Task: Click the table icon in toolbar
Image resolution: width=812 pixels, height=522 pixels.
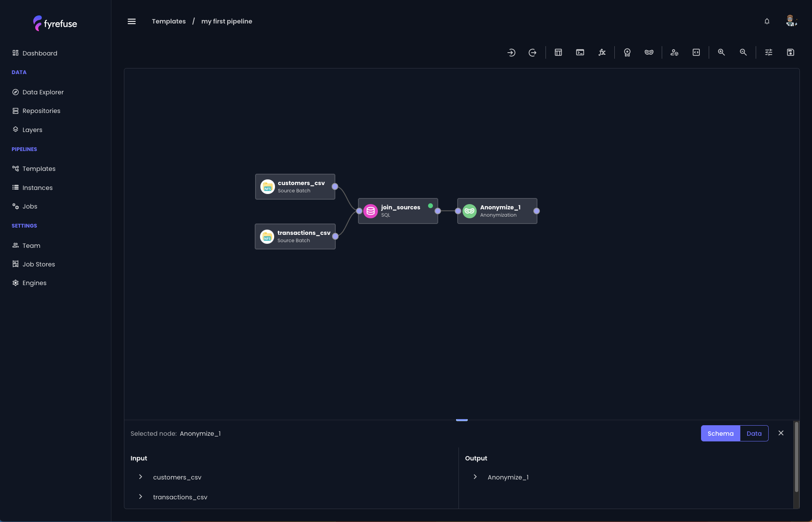Action: [558, 52]
